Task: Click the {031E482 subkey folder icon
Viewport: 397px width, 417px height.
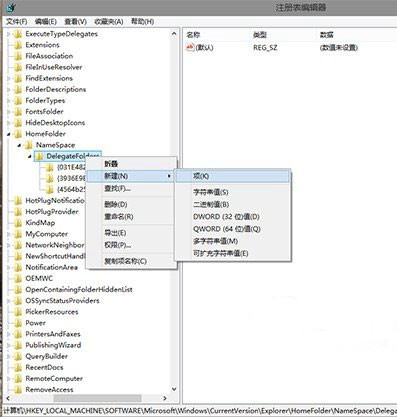Action: tap(50, 167)
